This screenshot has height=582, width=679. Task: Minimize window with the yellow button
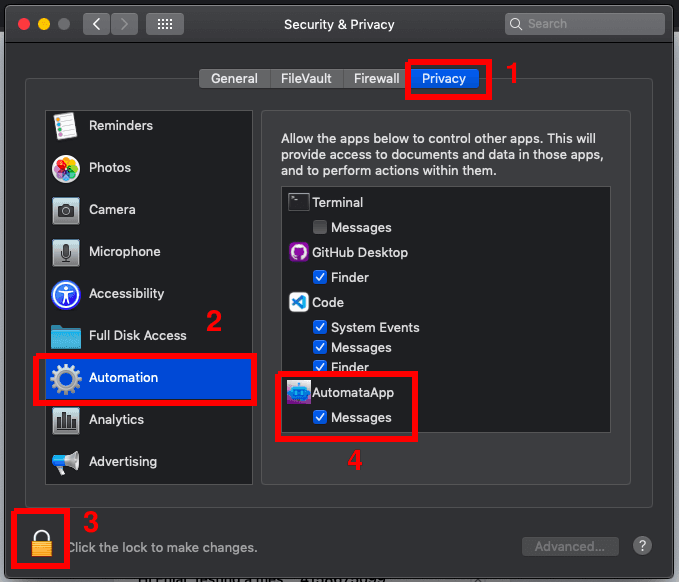tap(44, 24)
